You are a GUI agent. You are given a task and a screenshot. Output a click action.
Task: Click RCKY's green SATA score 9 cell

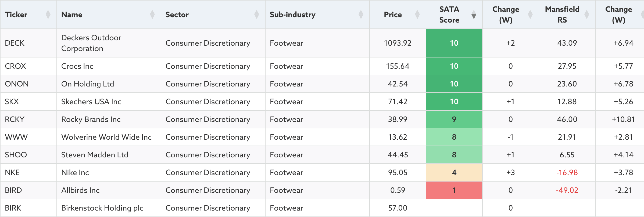coord(454,119)
